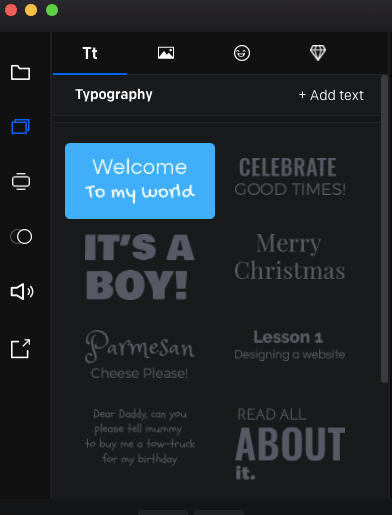Screen dimensions: 392x515
Task: Select the Dear Daddy handwritten template
Action: click(x=140, y=437)
